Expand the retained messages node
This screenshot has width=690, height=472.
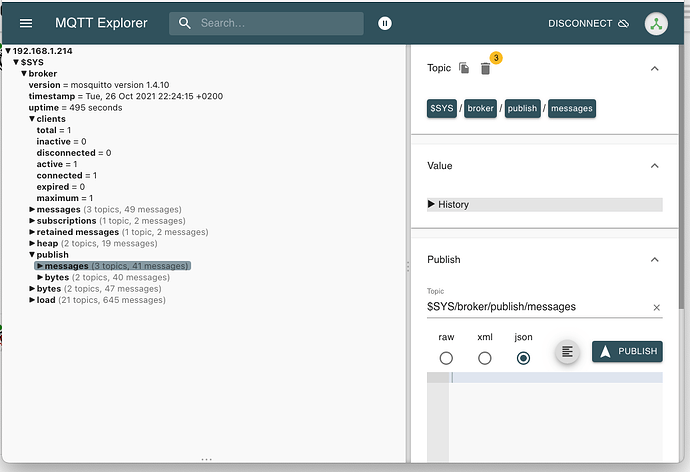click(32, 232)
